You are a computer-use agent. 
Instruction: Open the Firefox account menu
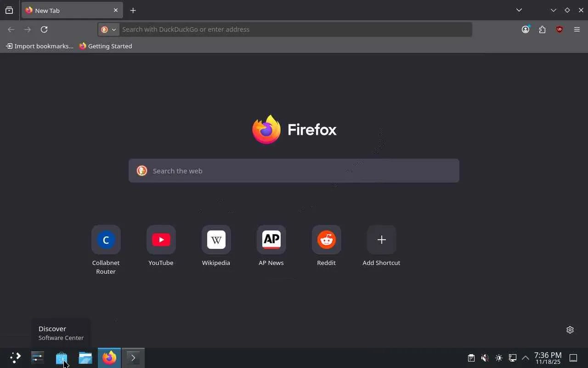pyautogui.click(x=526, y=29)
